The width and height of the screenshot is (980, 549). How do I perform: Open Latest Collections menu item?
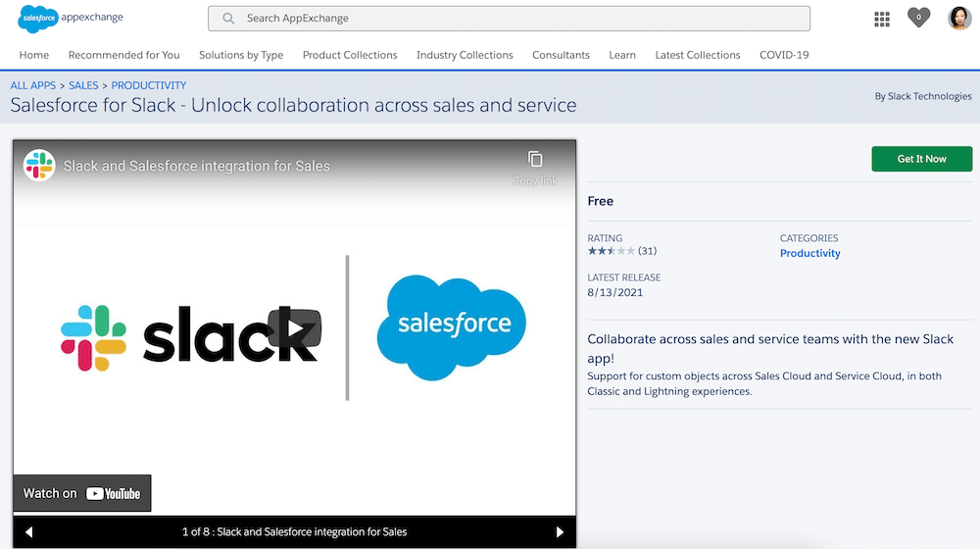[698, 55]
